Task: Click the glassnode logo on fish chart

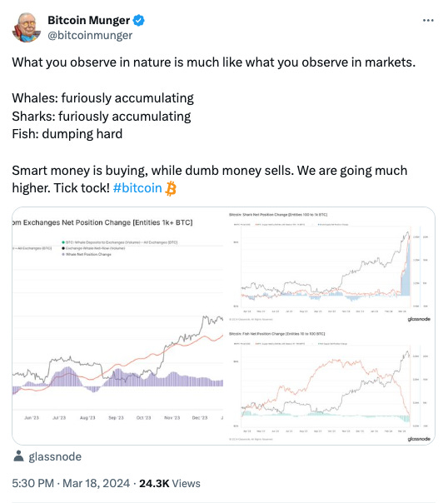Action: [419, 439]
